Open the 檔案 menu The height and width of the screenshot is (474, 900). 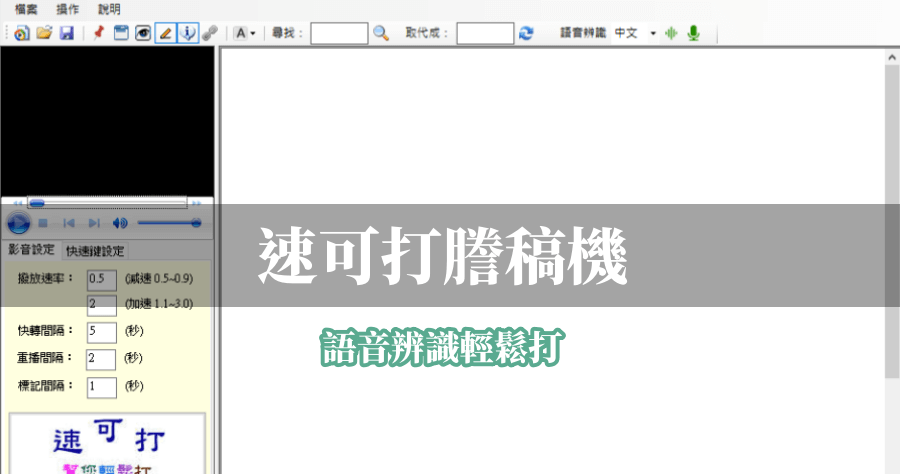(x=26, y=9)
